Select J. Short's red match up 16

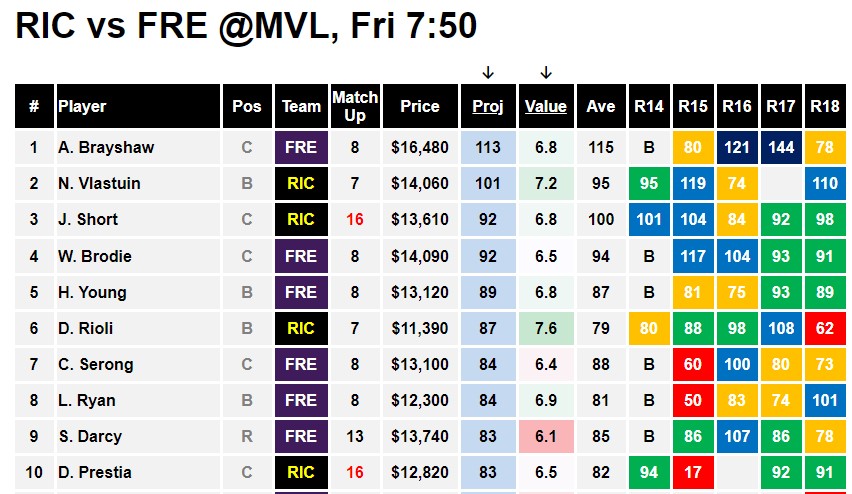pos(355,220)
